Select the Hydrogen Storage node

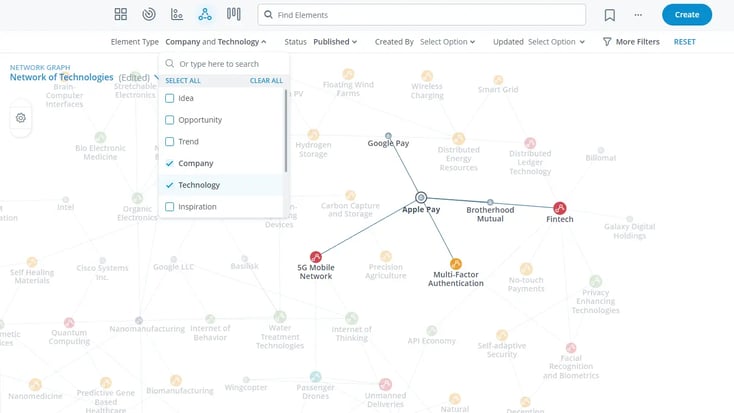[x=313, y=135]
